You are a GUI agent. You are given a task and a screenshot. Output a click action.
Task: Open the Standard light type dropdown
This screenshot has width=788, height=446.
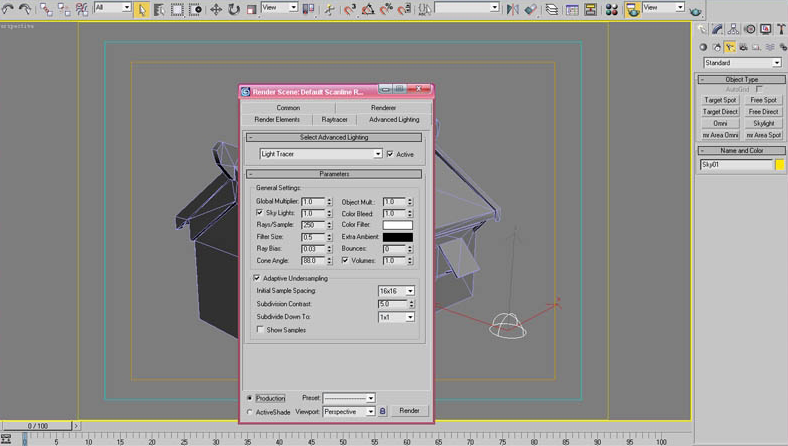742,63
